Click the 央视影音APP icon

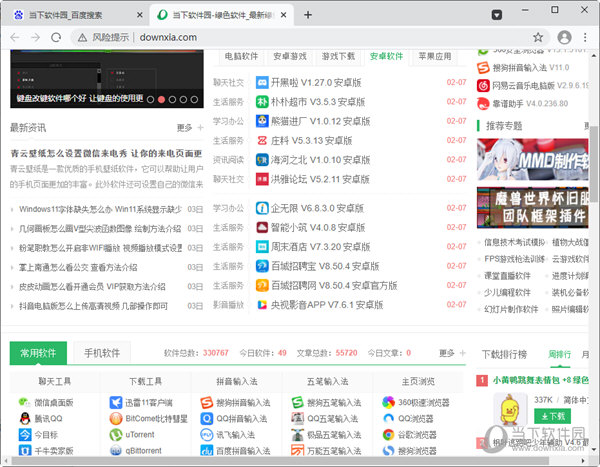pos(262,305)
